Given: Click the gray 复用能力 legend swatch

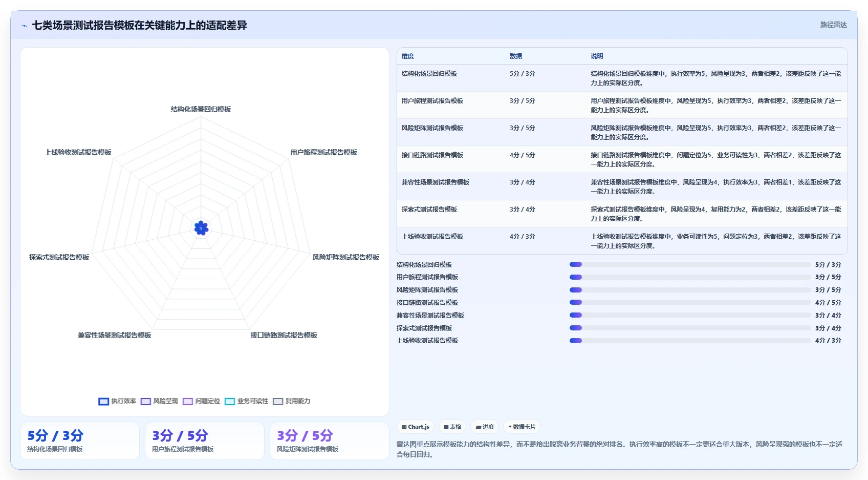Looking at the screenshot, I should pyautogui.click(x=278, y=402).
